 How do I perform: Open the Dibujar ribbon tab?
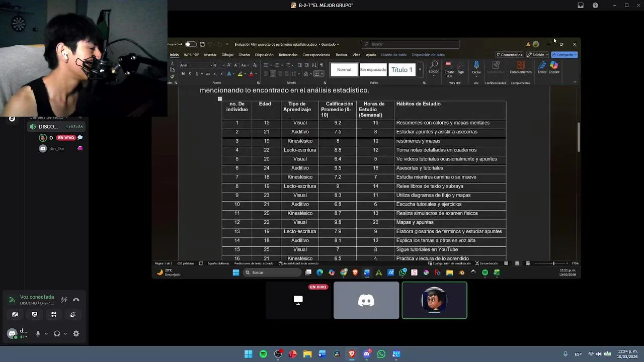pyautogui.click(x=227, y=55)
